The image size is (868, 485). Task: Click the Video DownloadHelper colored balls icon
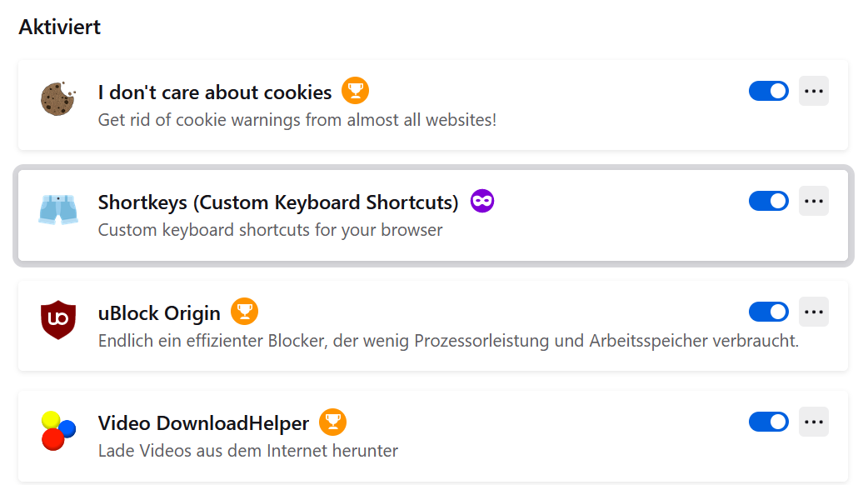coord(57,430)
